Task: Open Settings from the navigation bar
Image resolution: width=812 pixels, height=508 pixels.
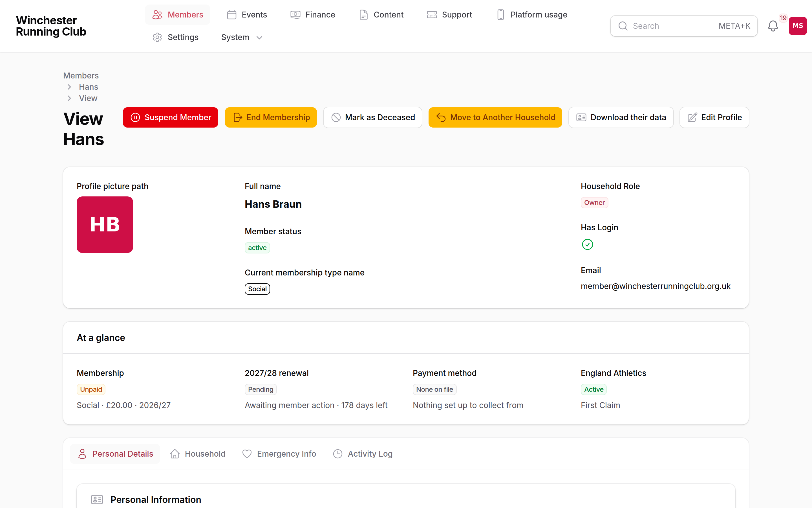Action: tap(175, 37)
